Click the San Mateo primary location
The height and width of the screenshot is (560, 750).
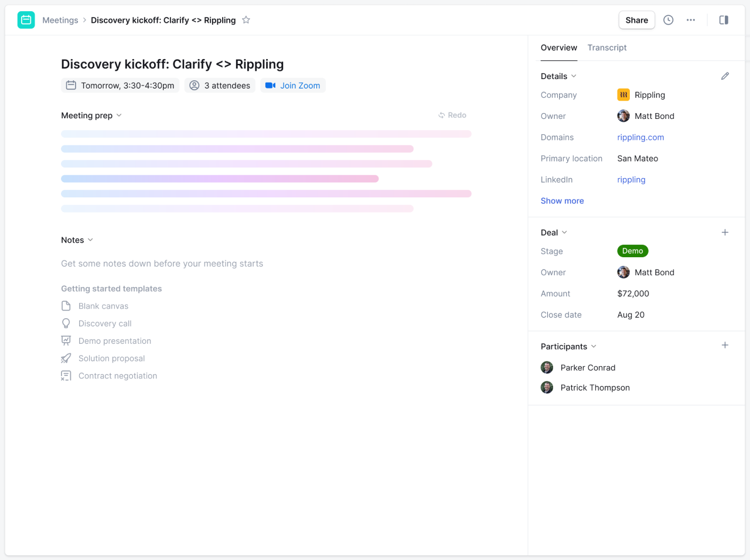(x=637, y=158)
